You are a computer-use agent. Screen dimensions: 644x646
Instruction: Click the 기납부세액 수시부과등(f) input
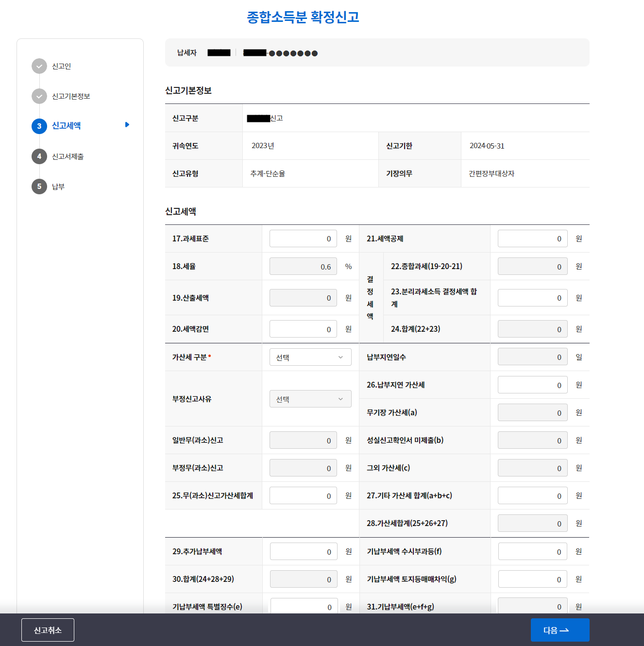[x=533, y=551]
